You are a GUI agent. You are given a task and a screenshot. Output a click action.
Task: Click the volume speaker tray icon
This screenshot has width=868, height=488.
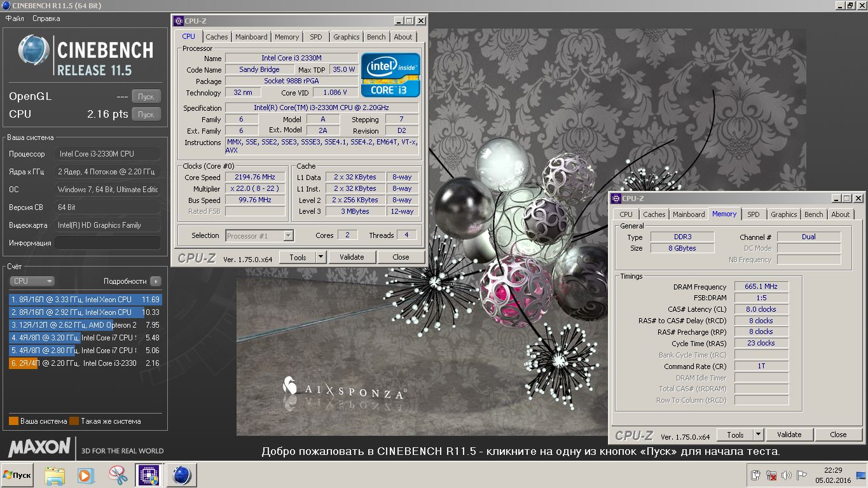787,475
